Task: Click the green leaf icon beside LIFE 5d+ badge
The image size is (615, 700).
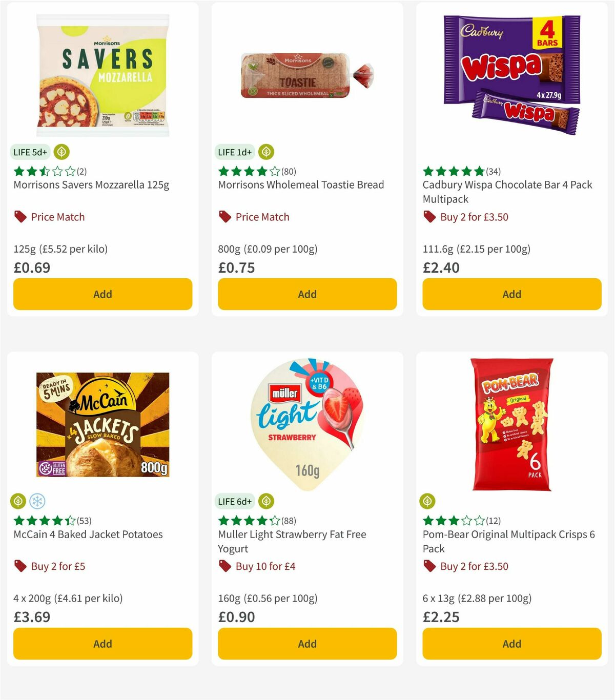Action: pyautogui.click(x=61, y=152)
